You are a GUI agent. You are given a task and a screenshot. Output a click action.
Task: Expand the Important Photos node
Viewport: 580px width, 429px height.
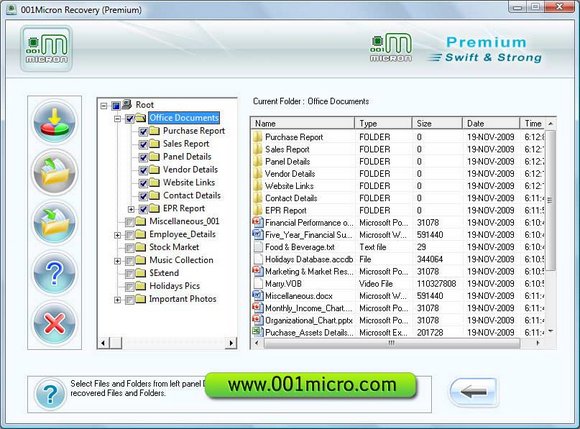pyautogui.click(x=118, y=300)
